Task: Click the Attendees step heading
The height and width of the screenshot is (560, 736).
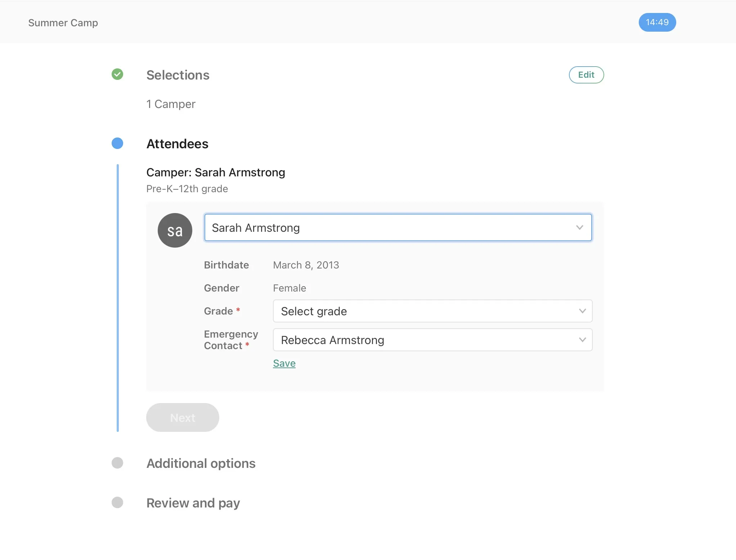Action: 177,144
